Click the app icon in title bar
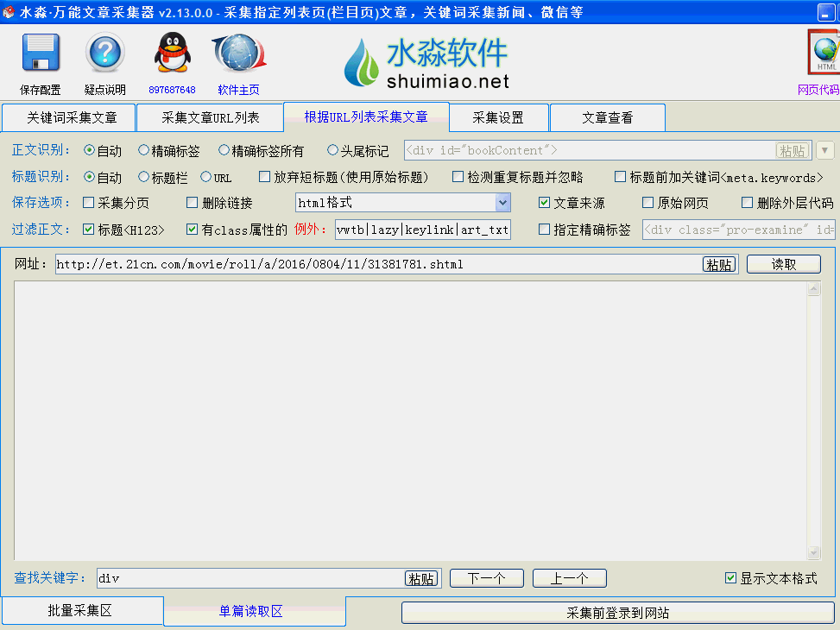This screenshot has width=840, height=630. click(x=9, y=12)
